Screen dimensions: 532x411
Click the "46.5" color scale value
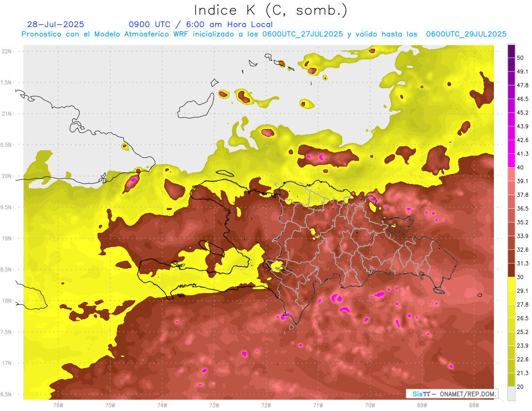tap(522, 99)
